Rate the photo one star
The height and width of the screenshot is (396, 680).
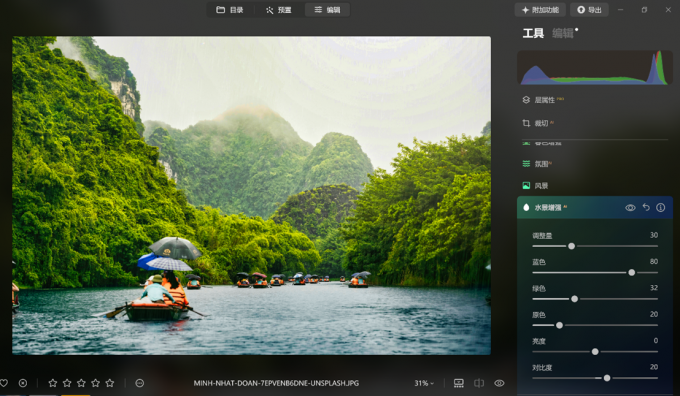point(53,383)
